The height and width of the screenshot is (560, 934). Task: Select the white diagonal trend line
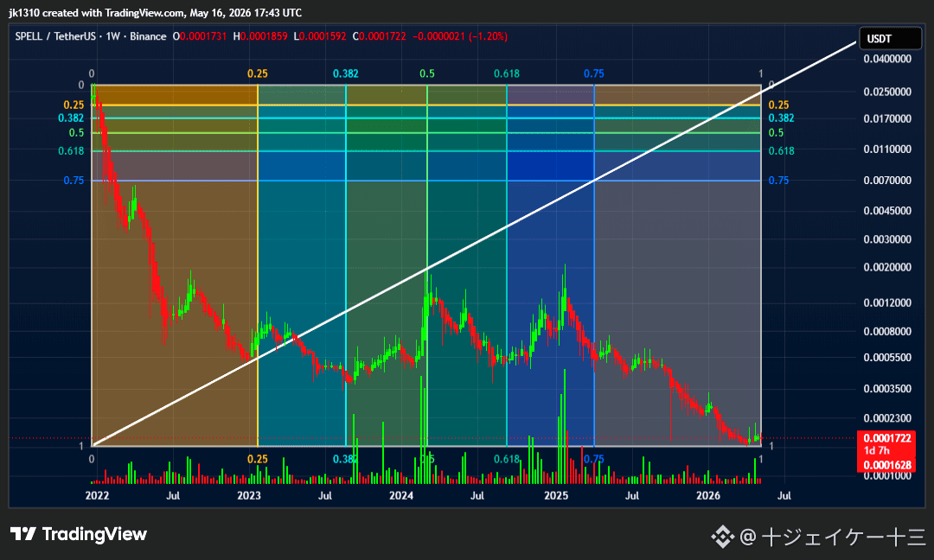tap(475, 244)
